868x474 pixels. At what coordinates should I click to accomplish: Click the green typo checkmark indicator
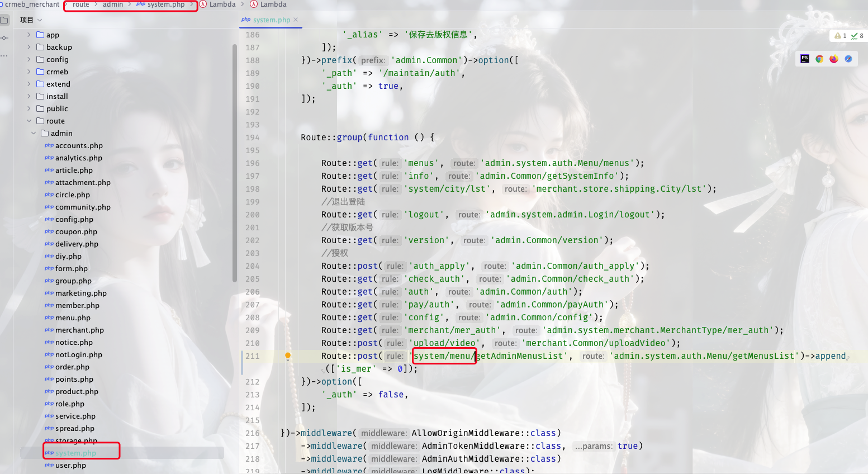coord(857,36)
